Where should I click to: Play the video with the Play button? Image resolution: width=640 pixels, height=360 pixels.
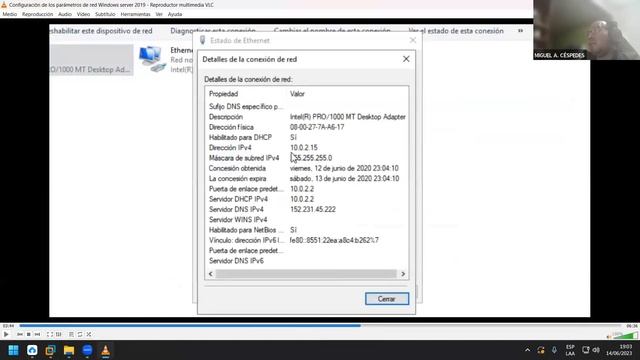[x=6, y=334]
